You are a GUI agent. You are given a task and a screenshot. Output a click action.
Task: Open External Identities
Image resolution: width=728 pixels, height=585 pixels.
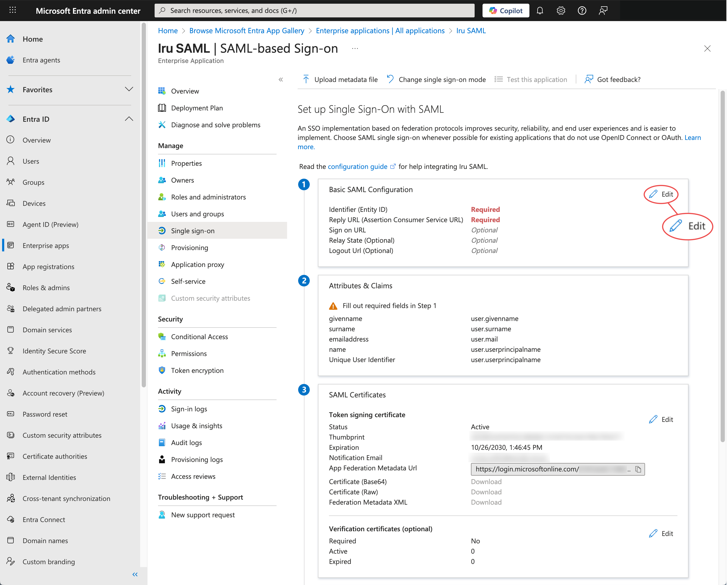49,477
